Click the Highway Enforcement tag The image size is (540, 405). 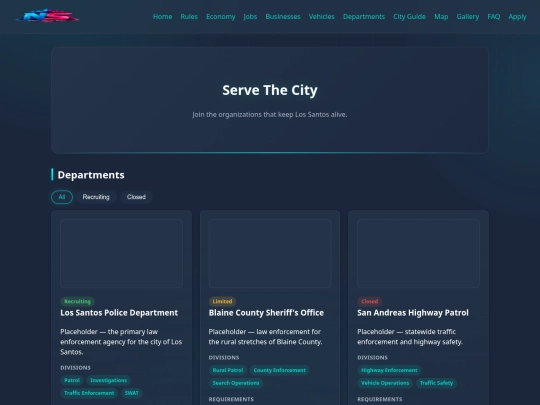389,370
